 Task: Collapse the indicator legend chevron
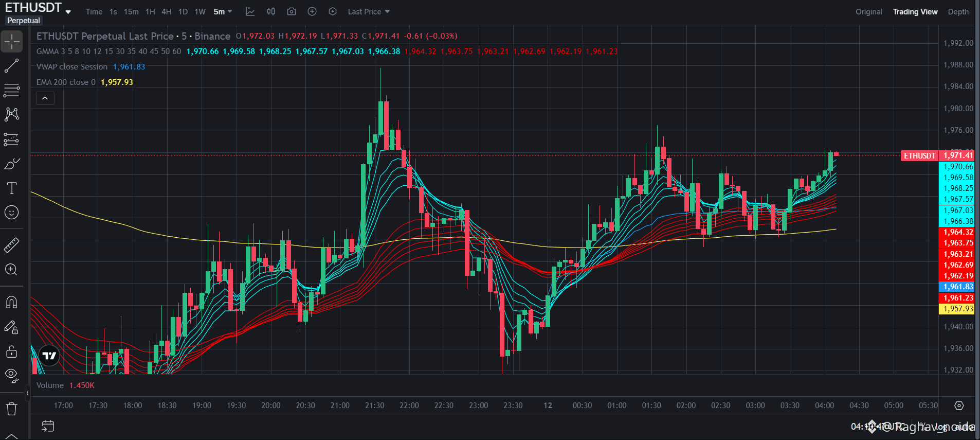click(x=45, y=98)
